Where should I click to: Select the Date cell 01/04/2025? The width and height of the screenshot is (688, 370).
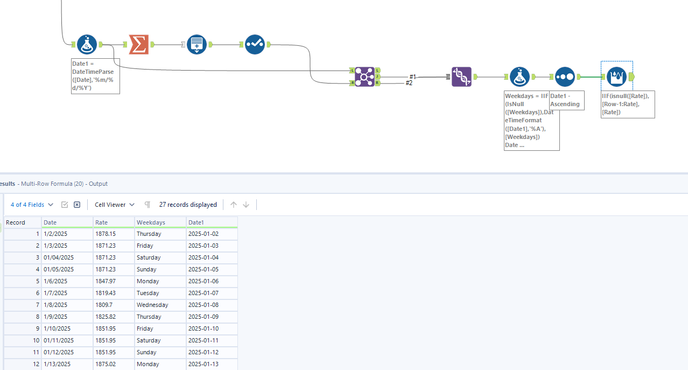point(67,258)
